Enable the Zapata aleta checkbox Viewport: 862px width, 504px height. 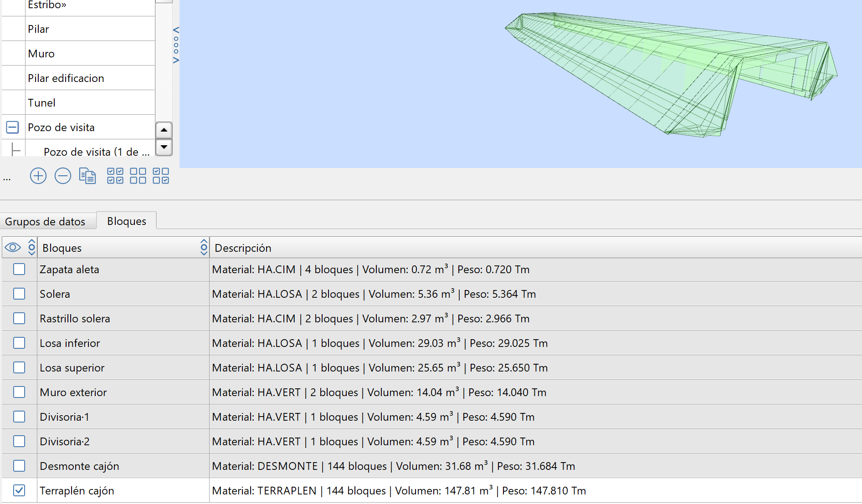19,269
